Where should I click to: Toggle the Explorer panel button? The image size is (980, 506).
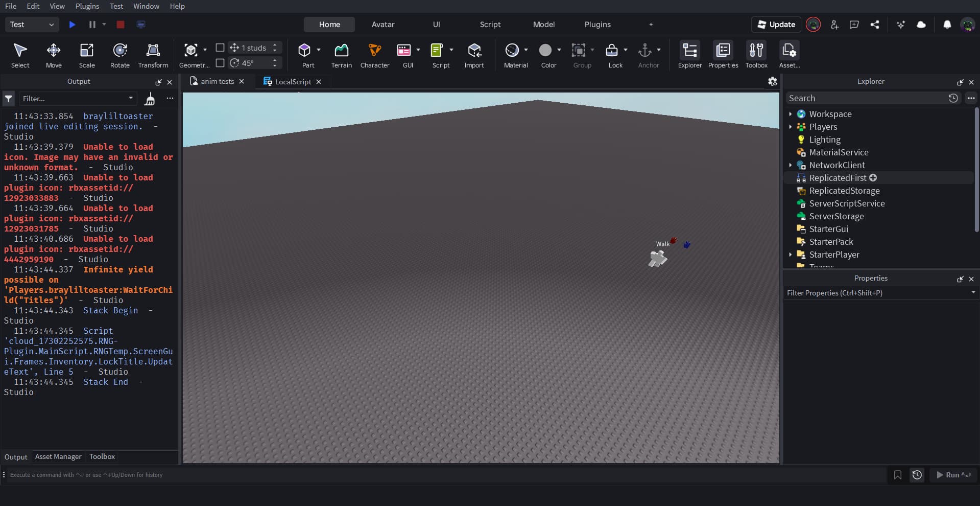(x=690, y=55)
